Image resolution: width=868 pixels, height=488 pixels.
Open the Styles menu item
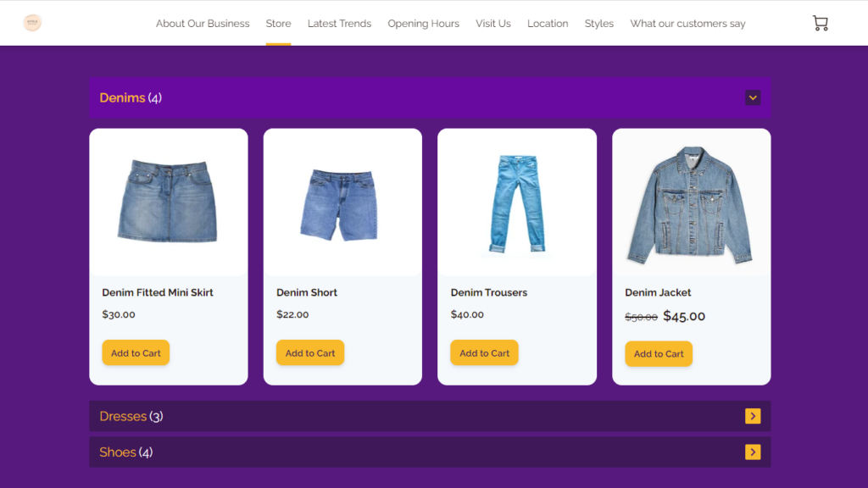point(599,23)
